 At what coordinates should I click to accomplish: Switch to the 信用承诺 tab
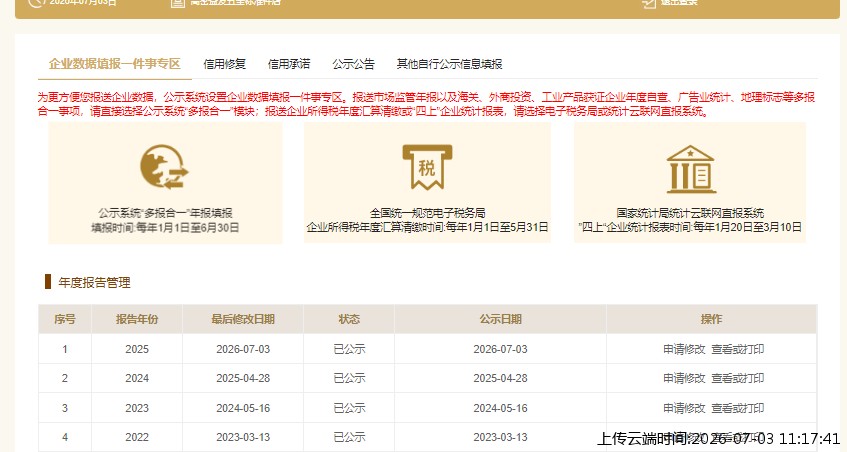[x=289, y=64]
